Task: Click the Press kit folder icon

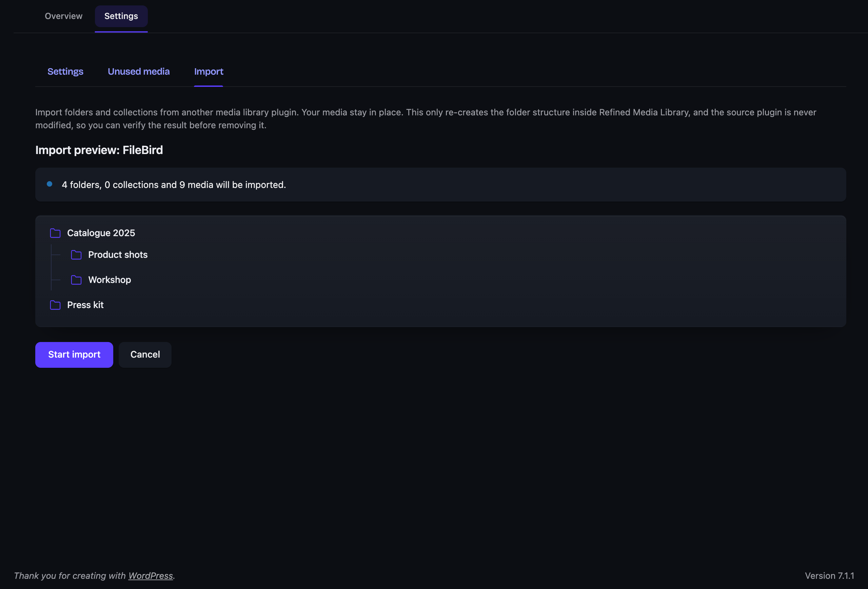Action: 55,305
